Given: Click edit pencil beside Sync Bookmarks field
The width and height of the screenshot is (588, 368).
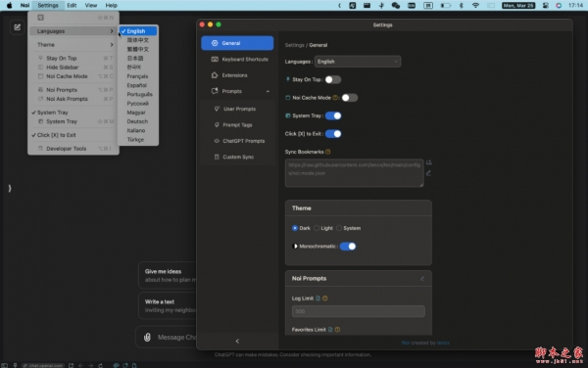Looking at the screenshot, I should (428, 173).
